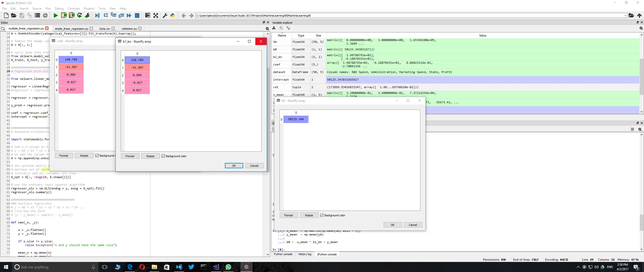
Task: Run cell and advance icon
Action: [x=72, y=15]
